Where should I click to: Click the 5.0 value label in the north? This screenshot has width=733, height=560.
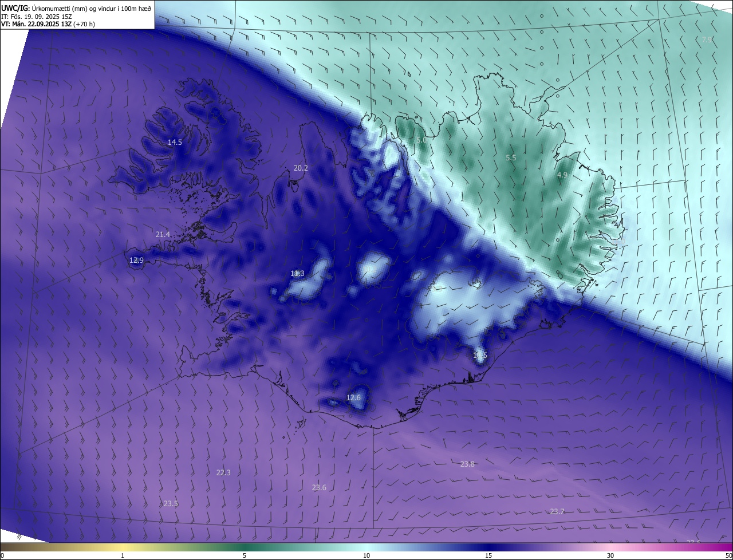pos(422,140)
